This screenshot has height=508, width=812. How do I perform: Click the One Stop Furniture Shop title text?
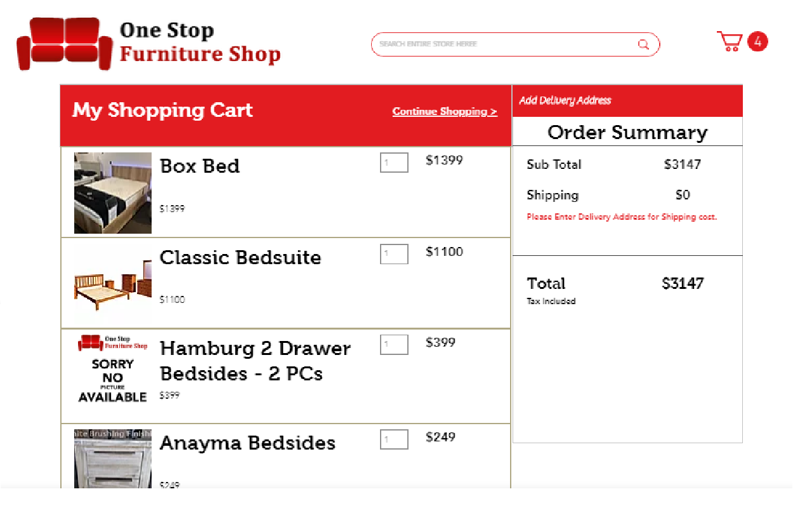coord(200,42)
